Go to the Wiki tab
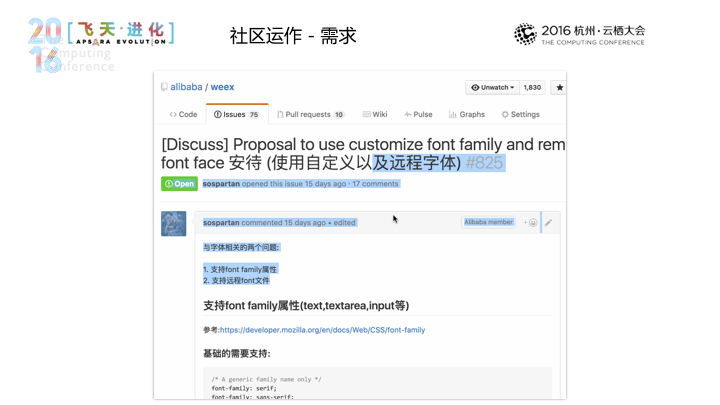 pyautogui.click(x=375, y=114)
